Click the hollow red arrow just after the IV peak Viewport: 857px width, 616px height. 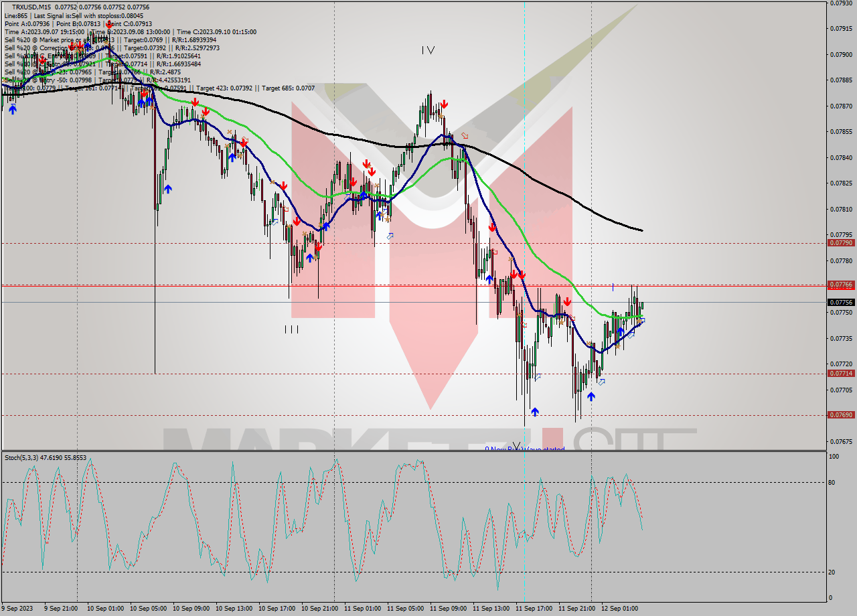(x=465, y=136)
